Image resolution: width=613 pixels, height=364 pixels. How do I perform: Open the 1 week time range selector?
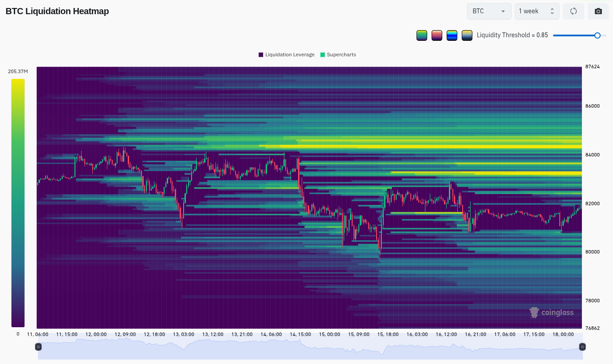pyautogui.click(x=537, y=11)
